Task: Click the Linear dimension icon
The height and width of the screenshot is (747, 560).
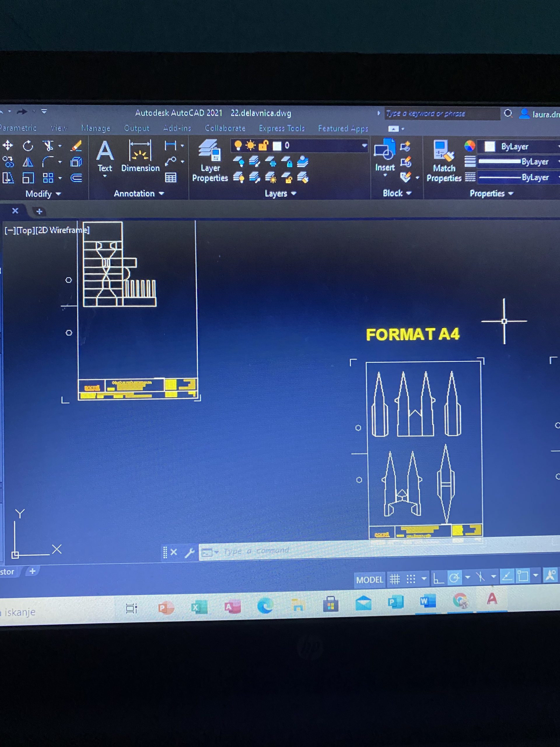Action: click(x=170, y=146)
